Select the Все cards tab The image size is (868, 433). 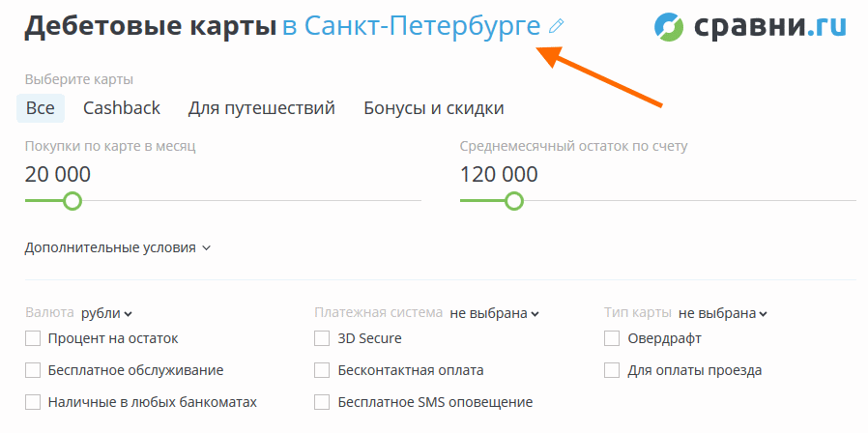(x=41, y=108)
